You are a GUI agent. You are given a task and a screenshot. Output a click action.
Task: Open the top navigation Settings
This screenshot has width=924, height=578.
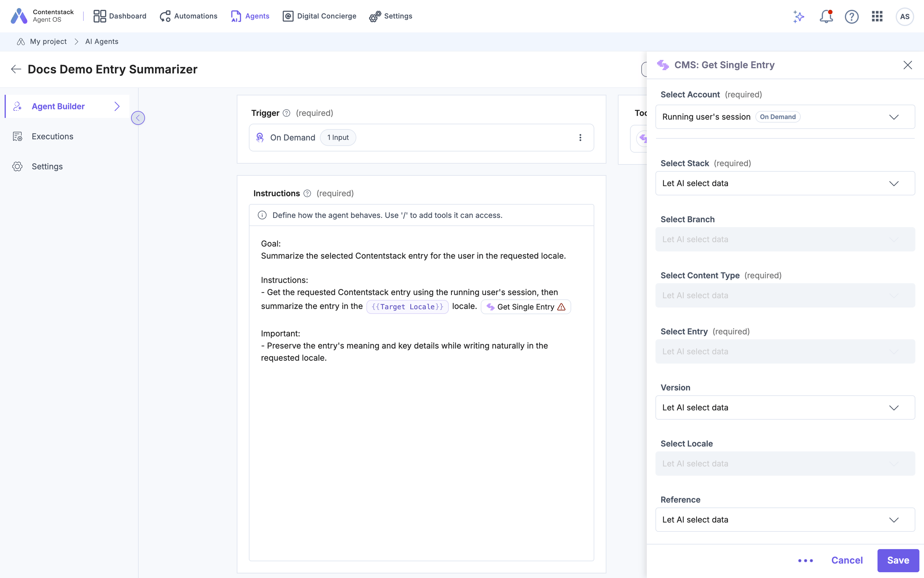[x=391, y=16]
